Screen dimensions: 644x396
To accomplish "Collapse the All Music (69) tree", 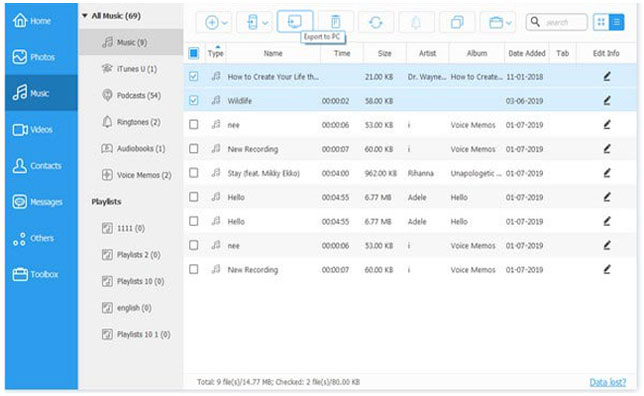I will click(85, 16).
